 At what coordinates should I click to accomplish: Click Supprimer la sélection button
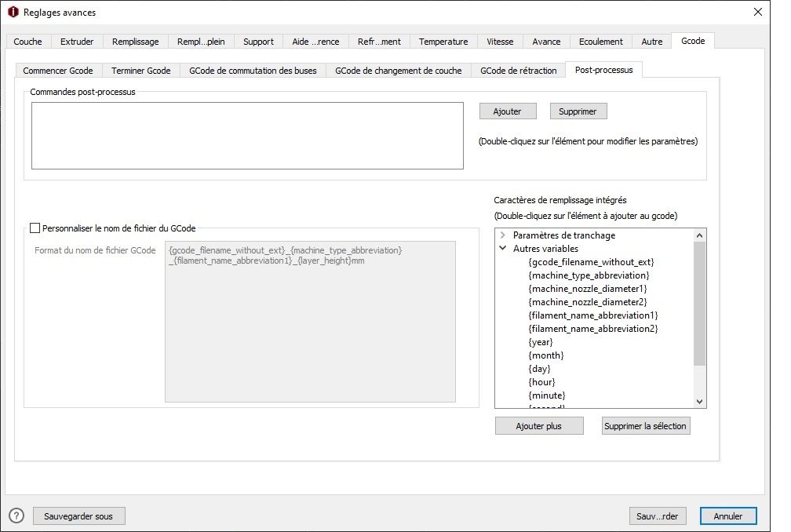coord(645,425)
